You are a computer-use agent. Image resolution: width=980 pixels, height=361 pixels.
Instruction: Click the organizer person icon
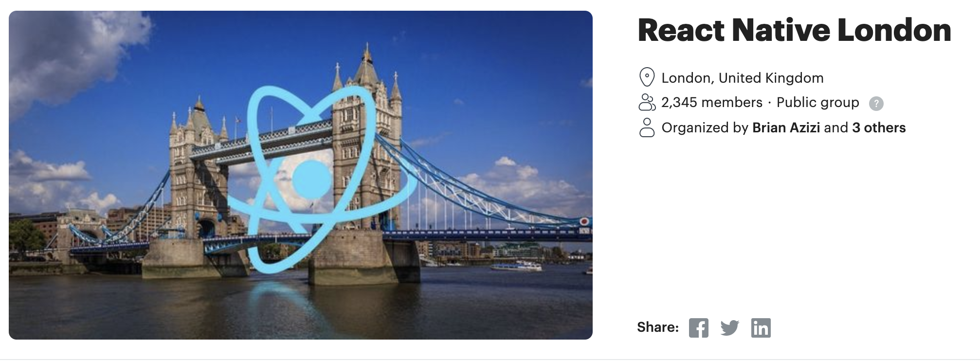click(647, 127)
